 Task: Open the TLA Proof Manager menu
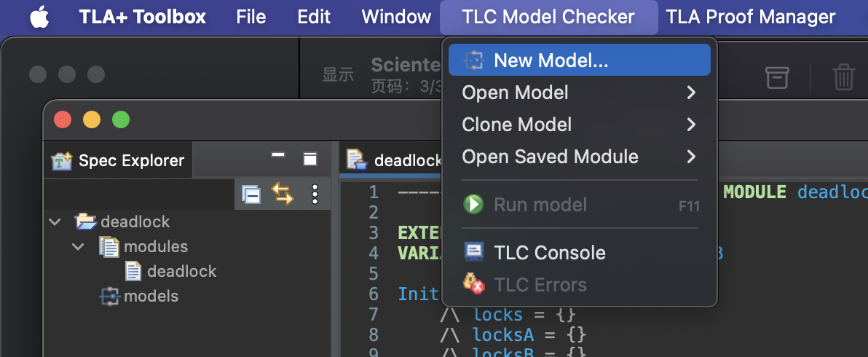(x=750, y=17)
